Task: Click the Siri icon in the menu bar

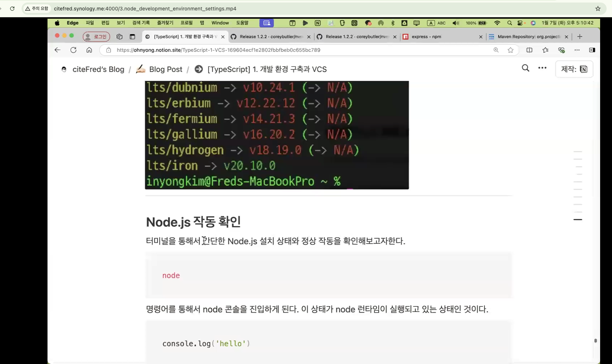Action: 533,23
